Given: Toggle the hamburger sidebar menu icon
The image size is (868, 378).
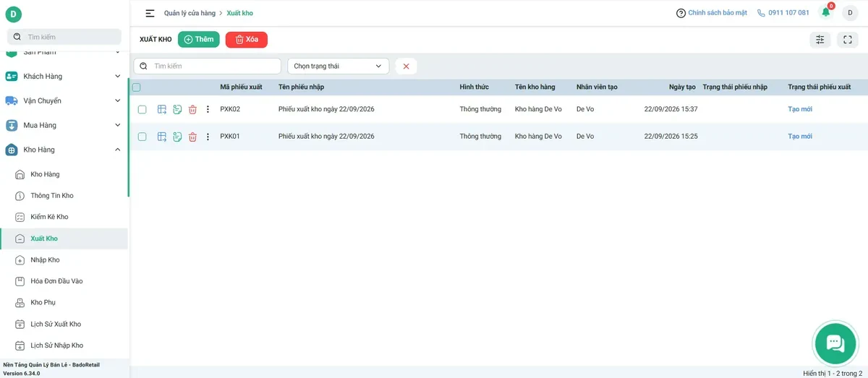Looking at the screenshot, I should tap(150, 13).
